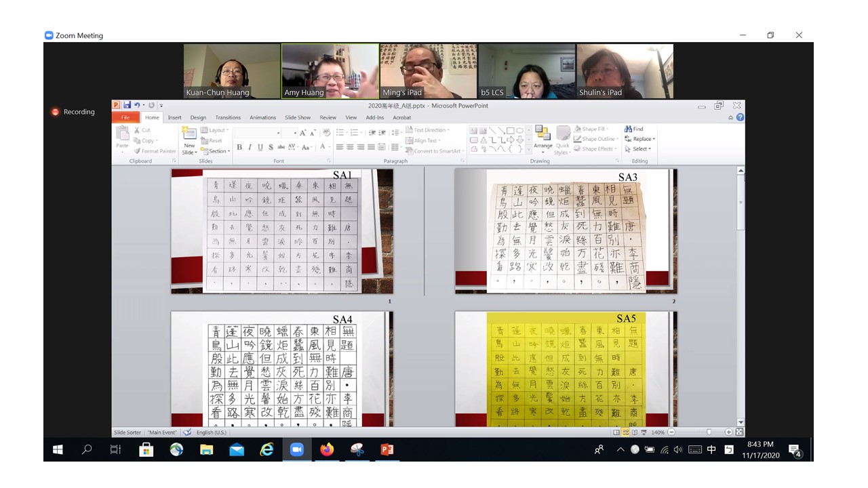Screen dimensions: 868x488
Task: Click the Zoom out minus button
Action: coord(672,432)
